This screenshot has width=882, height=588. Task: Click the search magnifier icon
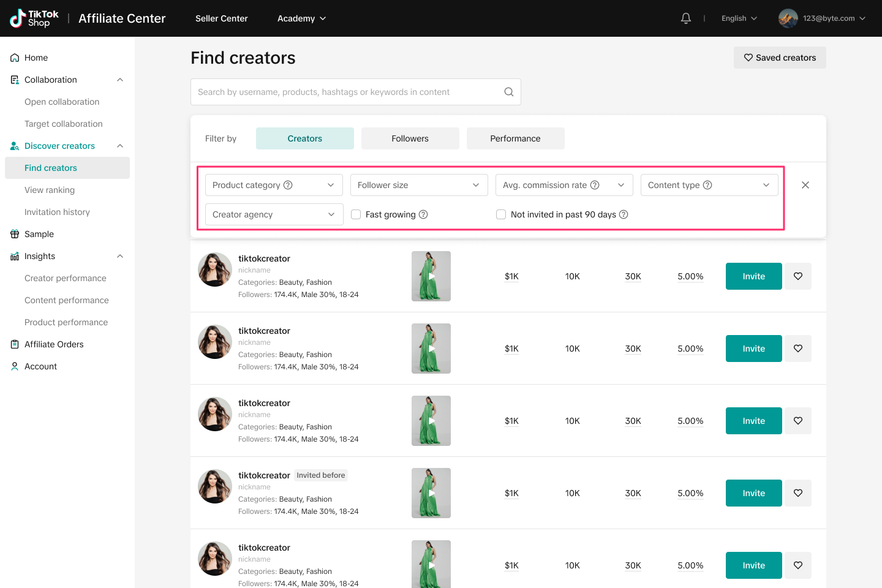pos(508,92)
